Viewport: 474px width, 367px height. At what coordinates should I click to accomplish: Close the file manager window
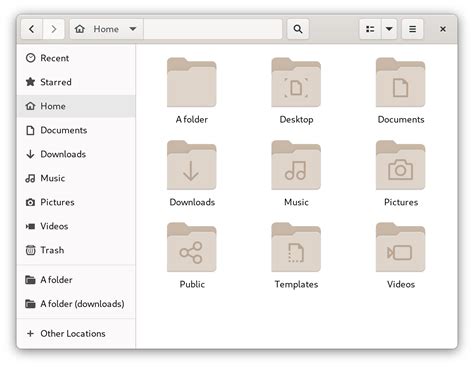click(x=443, y=29)
